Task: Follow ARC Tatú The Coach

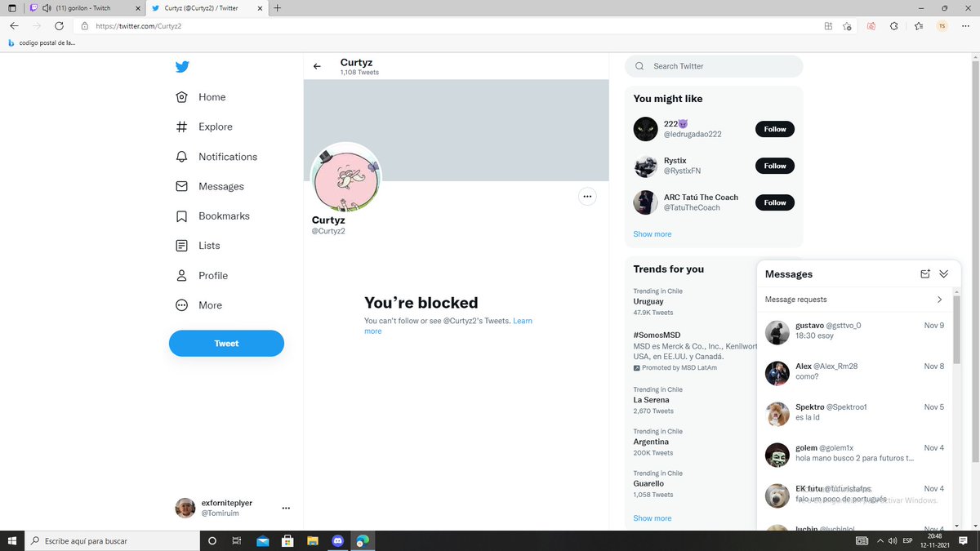Action: pyautogui.click(x=774, y=202)
